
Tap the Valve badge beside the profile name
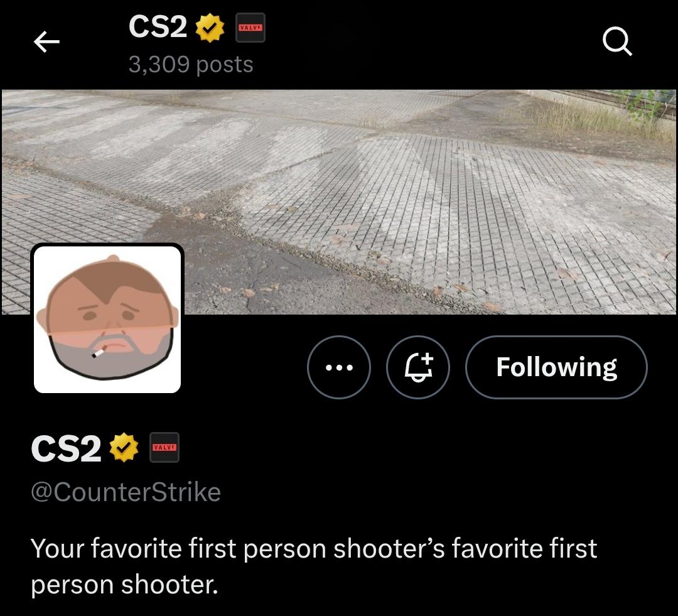pyautogui.click(x=164, y=447)
